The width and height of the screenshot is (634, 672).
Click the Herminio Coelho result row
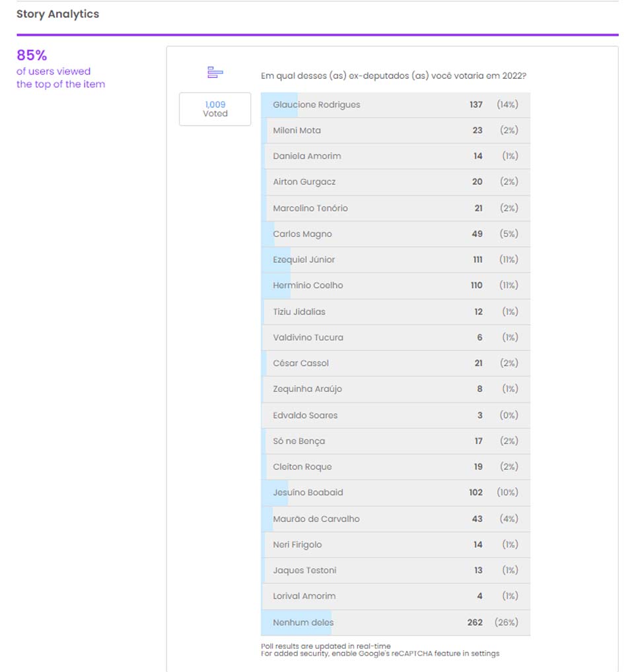coord(395,285)
